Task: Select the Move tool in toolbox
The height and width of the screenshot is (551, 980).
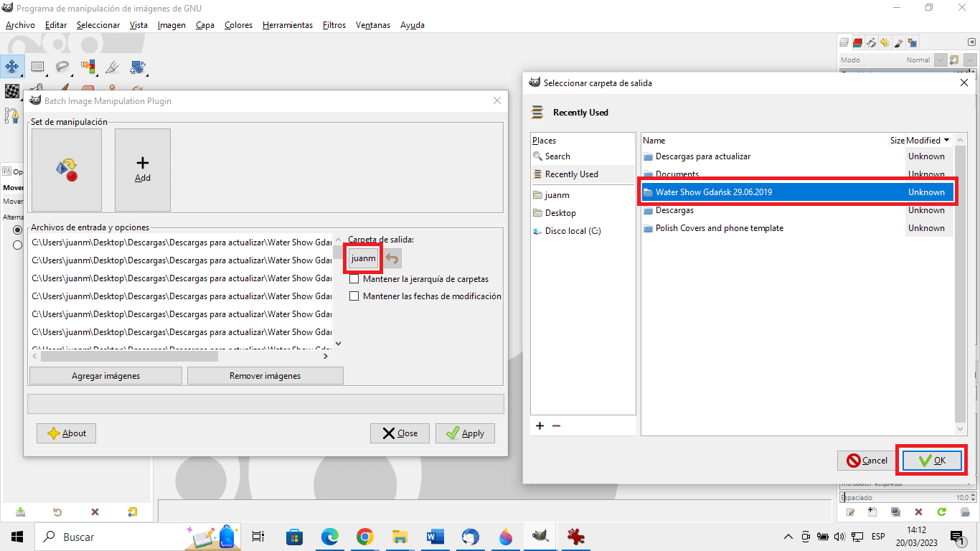Action: [11, 67]
